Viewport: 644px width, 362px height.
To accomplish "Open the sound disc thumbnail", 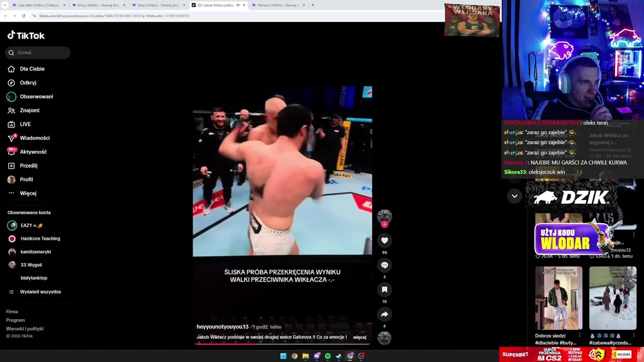I will (x=384, y=338).
